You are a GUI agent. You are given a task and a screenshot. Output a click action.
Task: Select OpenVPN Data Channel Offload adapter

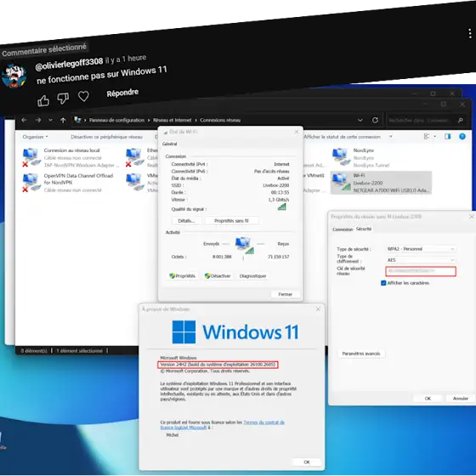click(x=68, y=183)
